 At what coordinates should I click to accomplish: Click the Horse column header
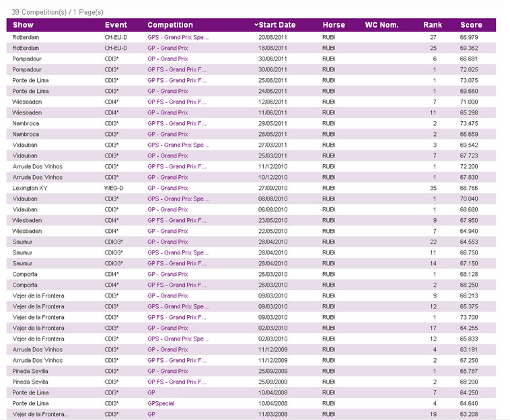(334, 25)
